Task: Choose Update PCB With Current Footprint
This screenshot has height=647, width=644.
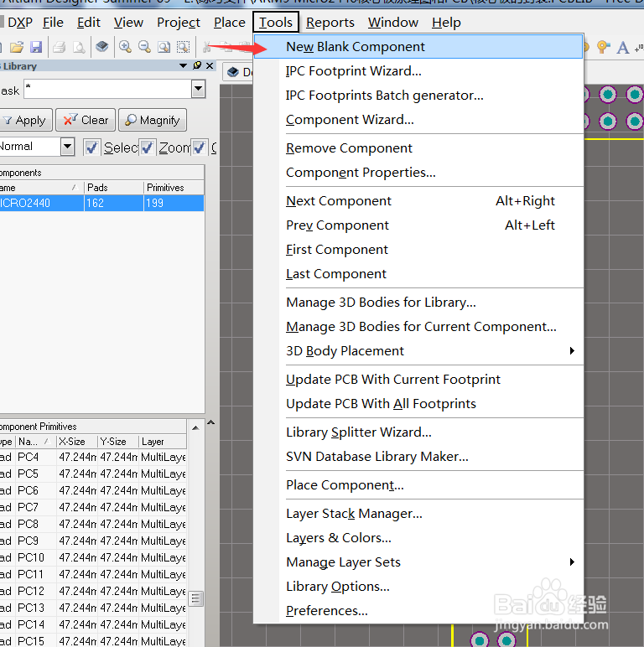Action: click(418, 379)
